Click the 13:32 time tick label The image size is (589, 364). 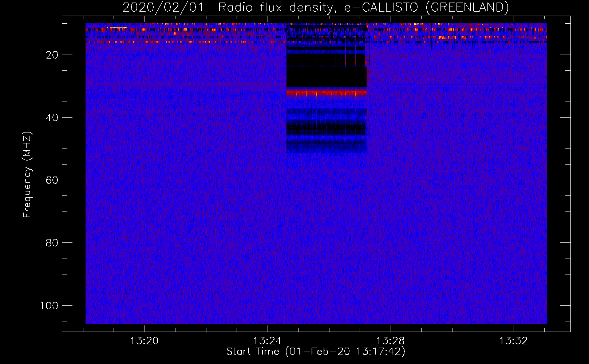tap(513, 341)
